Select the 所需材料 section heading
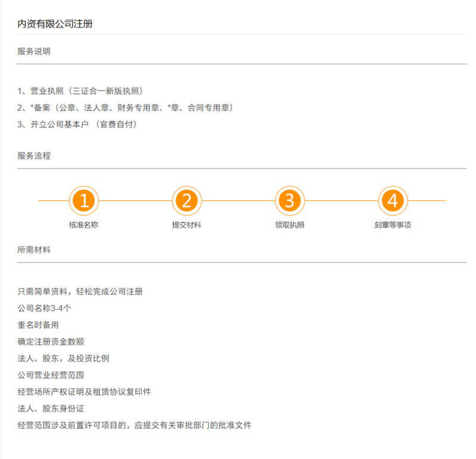 click(x=34, y=250)
